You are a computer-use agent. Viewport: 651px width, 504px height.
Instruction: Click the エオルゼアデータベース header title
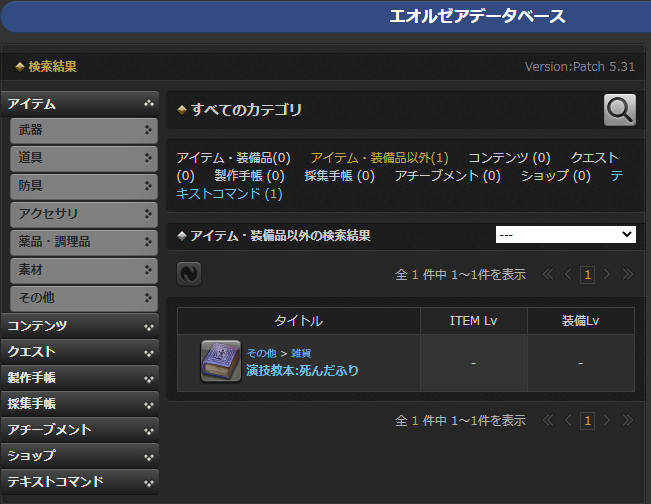point(477,17)
